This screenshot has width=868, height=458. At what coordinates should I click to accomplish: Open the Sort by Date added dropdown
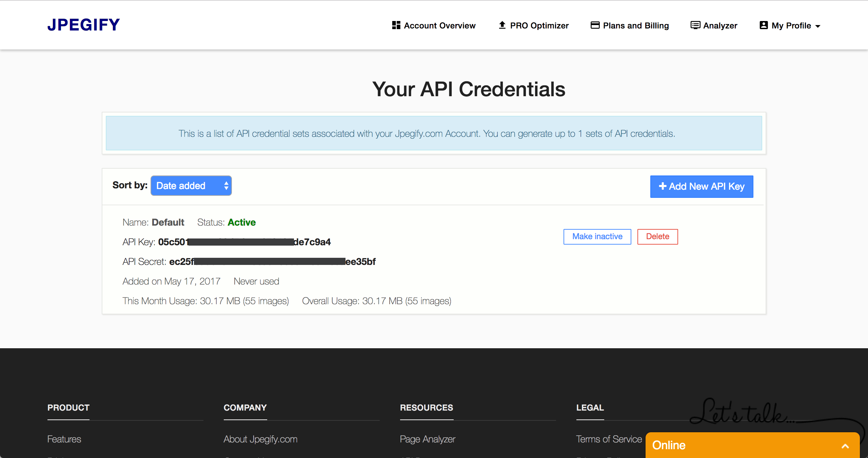tap(191, 186)
